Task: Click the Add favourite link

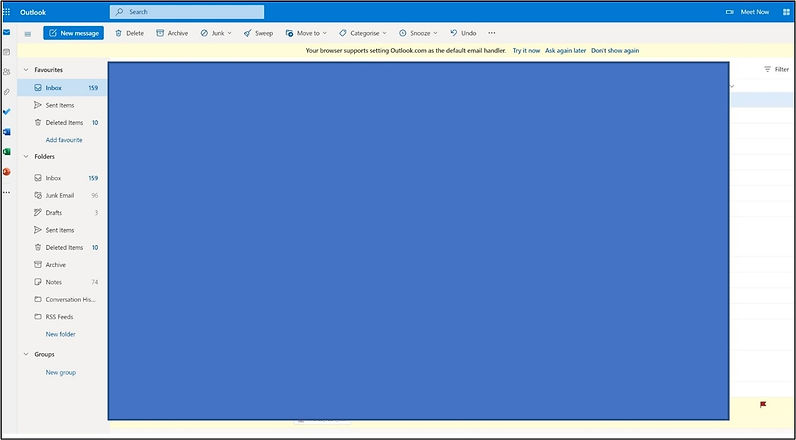Action: (x=64, y=140)
